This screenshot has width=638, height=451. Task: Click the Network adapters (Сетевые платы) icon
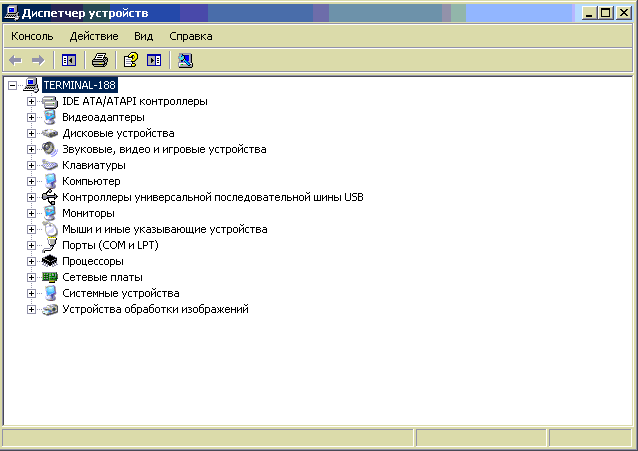tap(50, 277)
